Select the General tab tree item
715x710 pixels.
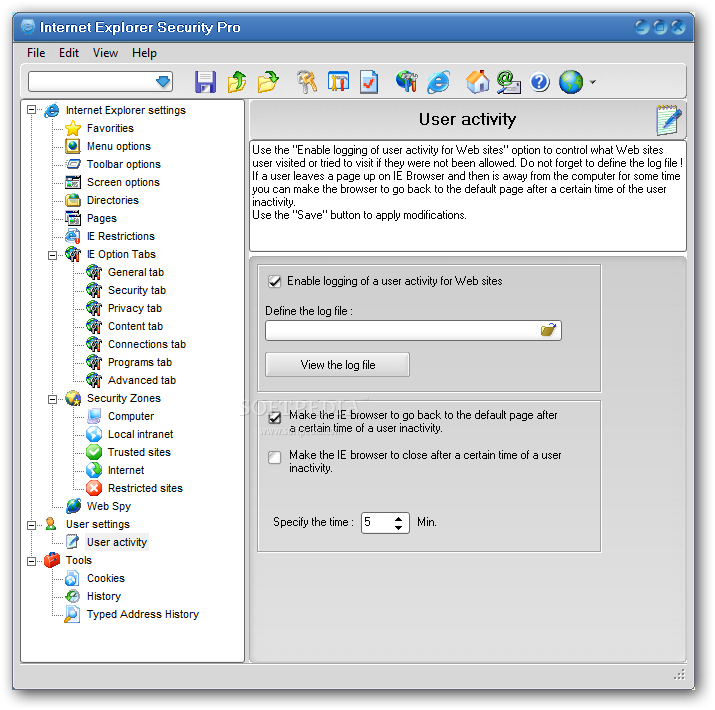(135, 272)
